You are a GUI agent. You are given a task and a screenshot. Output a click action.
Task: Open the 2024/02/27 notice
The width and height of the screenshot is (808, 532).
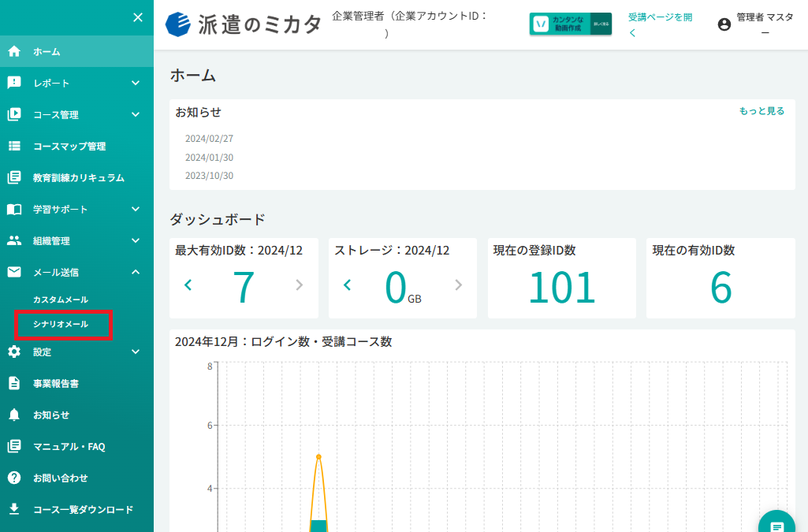click(209, 139)
